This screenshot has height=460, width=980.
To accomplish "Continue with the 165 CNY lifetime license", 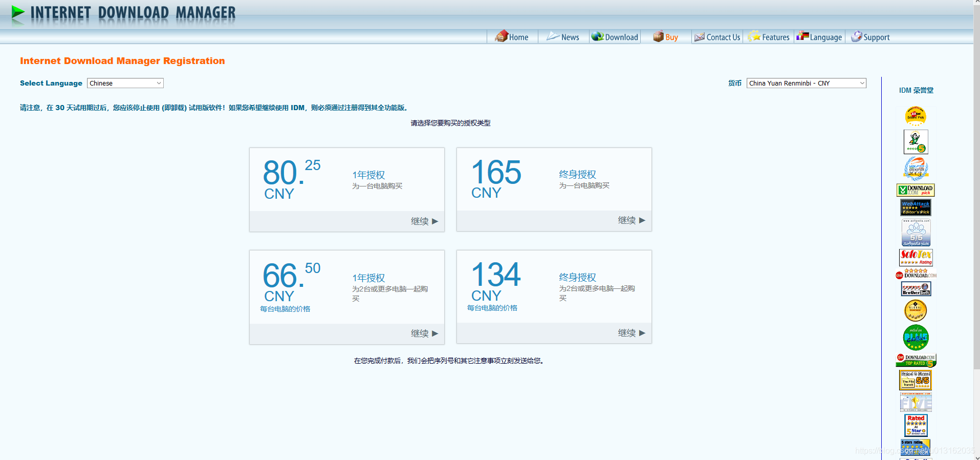I will click(631, 220).
